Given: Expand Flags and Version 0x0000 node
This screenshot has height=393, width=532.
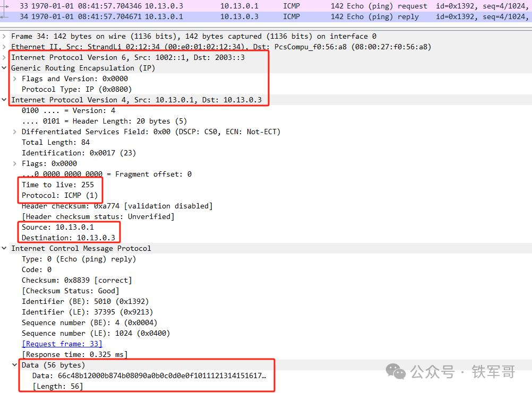Looking at the screenshot, I should [14, 78].
